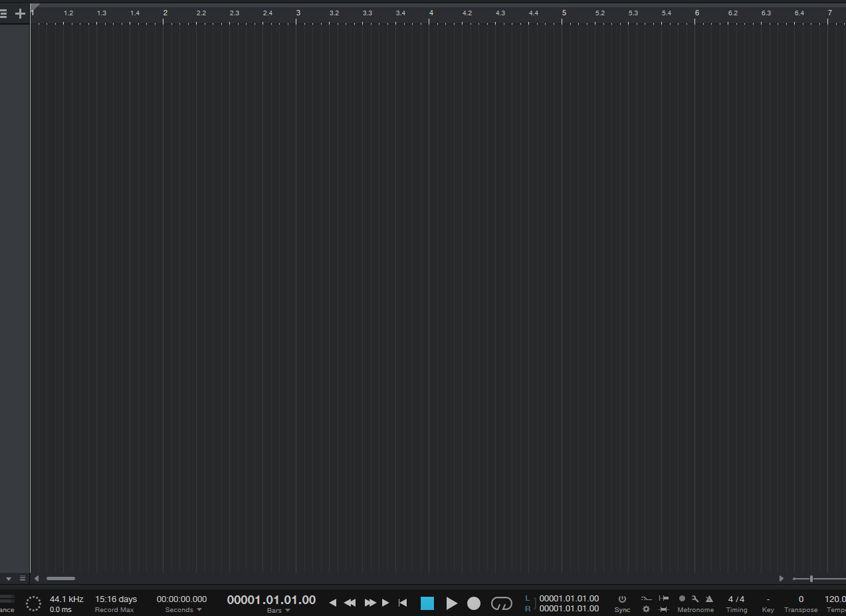The height and width of the screenshot is (616, 846).
Task: Open the Bars time format dropdown
Action: click(278, 611)
